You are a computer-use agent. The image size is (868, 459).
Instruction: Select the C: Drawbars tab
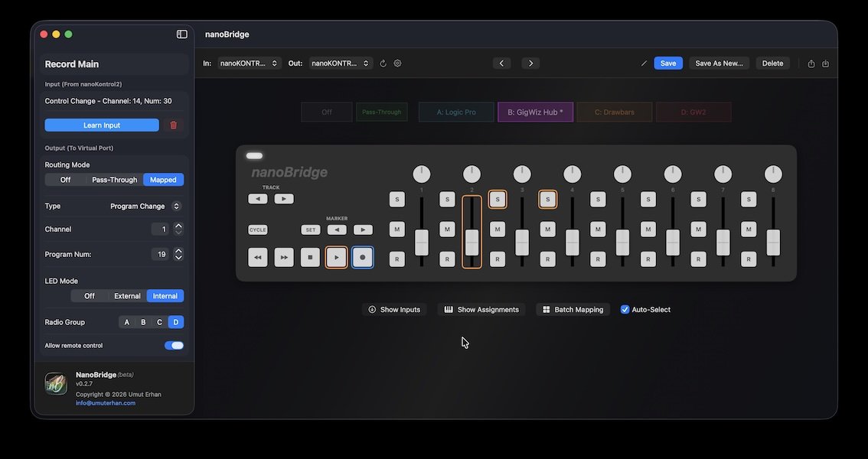point(615,112)
